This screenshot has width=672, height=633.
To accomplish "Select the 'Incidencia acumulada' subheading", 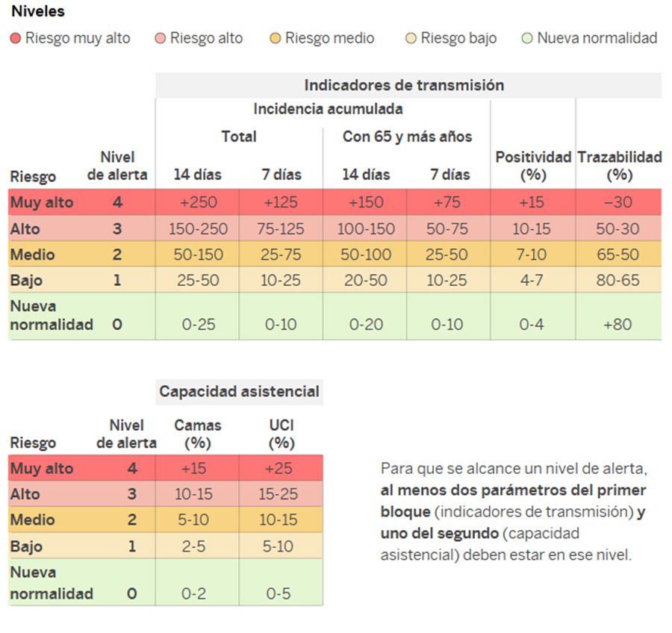I will pos(328,109).
